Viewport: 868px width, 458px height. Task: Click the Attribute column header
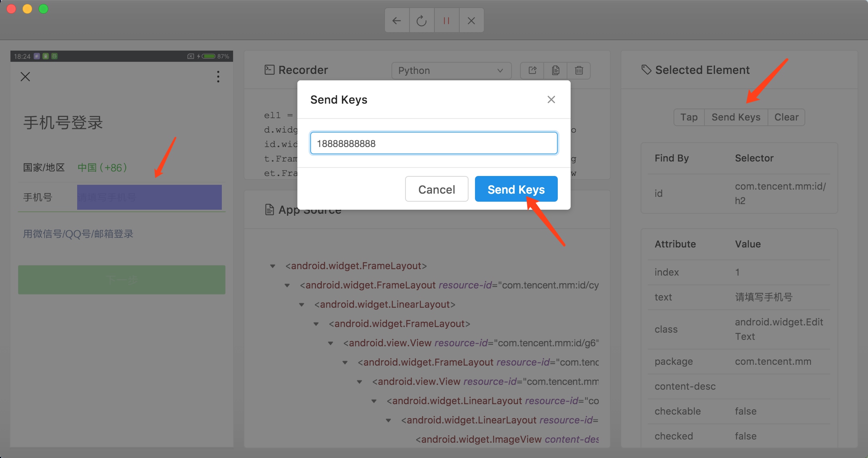pyautogui.click(x=675, y=244)
